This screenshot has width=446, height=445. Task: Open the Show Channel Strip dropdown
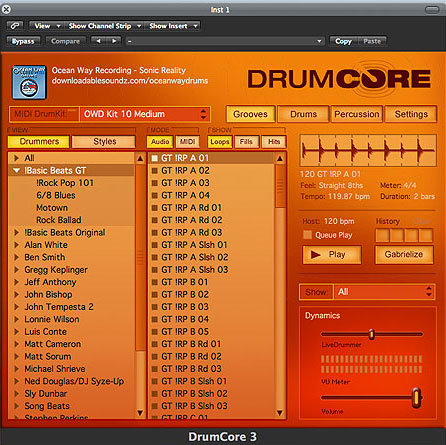pyautogui.click(x=104, y=26)
